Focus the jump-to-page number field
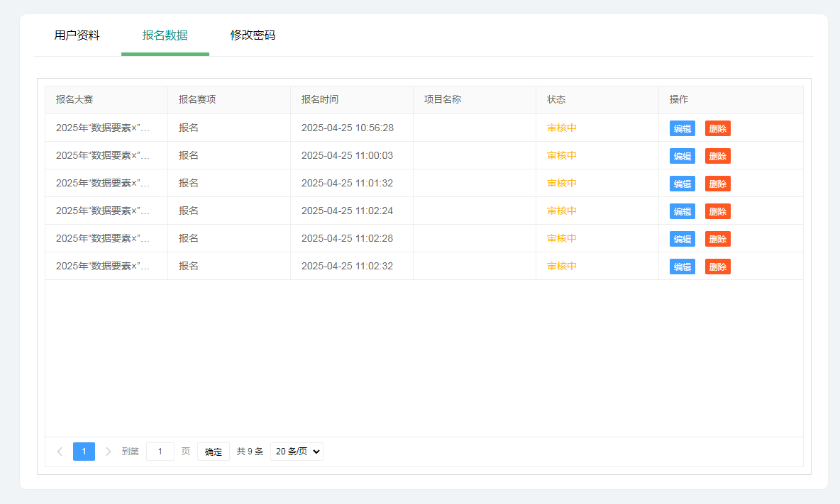Image resolution: width=840 pixels, height=504 pixels. point(160,452)
